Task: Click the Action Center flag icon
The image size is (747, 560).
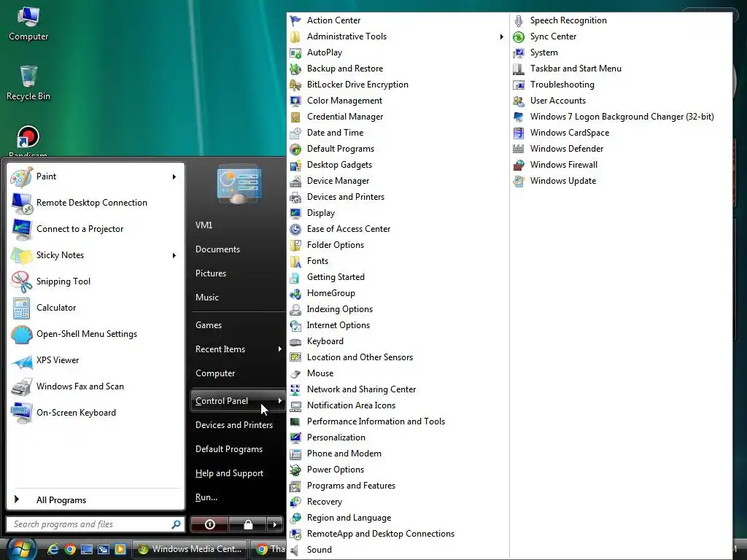Action: coord(295,20)
